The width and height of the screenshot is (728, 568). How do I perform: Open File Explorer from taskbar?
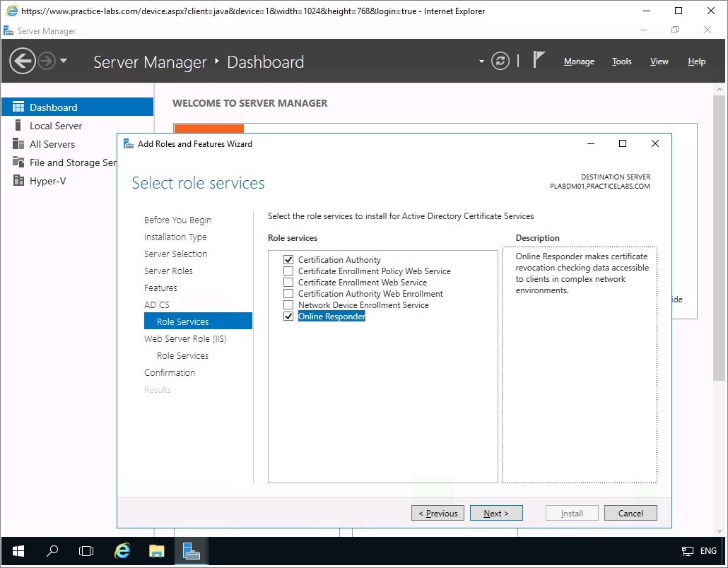point(156,551)
